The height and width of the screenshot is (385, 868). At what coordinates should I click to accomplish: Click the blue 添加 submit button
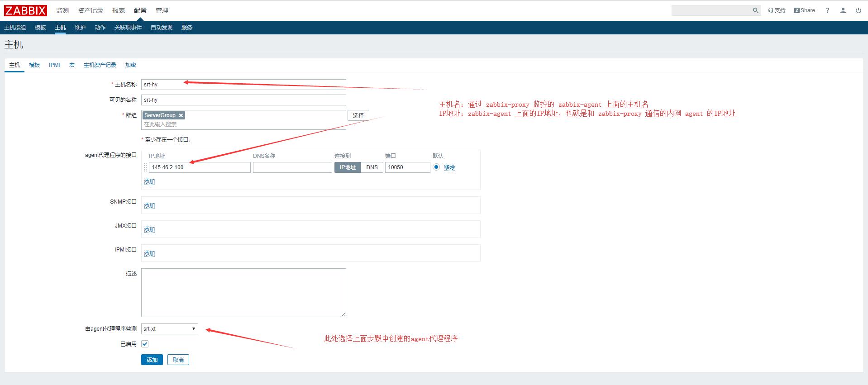152,360
